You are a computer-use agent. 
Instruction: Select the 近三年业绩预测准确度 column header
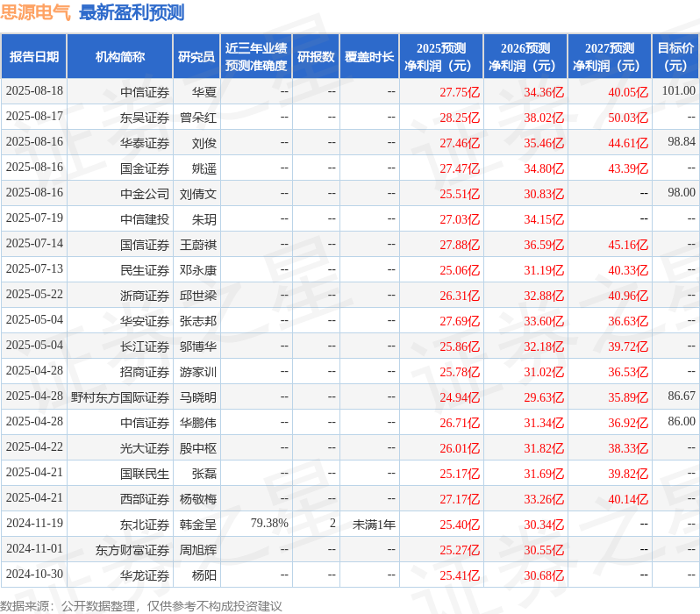pyautogui.click(x=256, y=57)
